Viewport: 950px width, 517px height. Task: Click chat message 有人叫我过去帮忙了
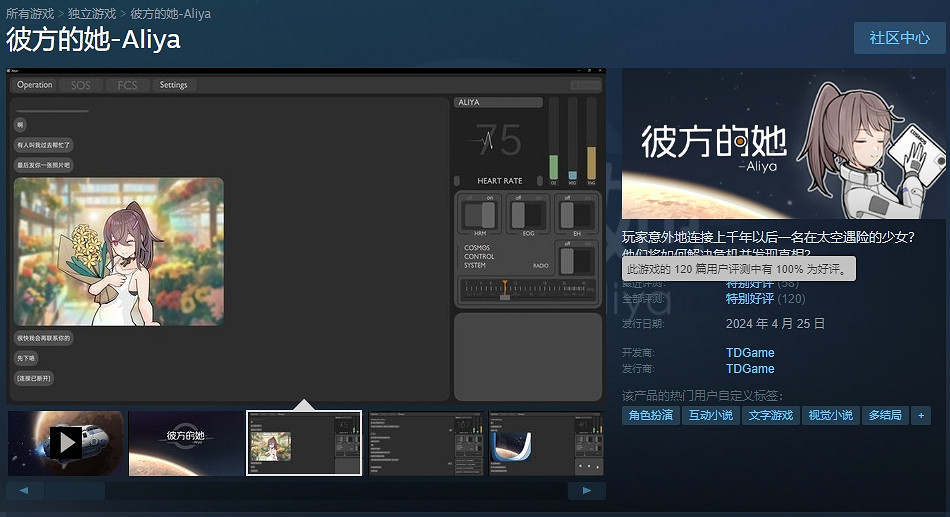pos(44,145)
